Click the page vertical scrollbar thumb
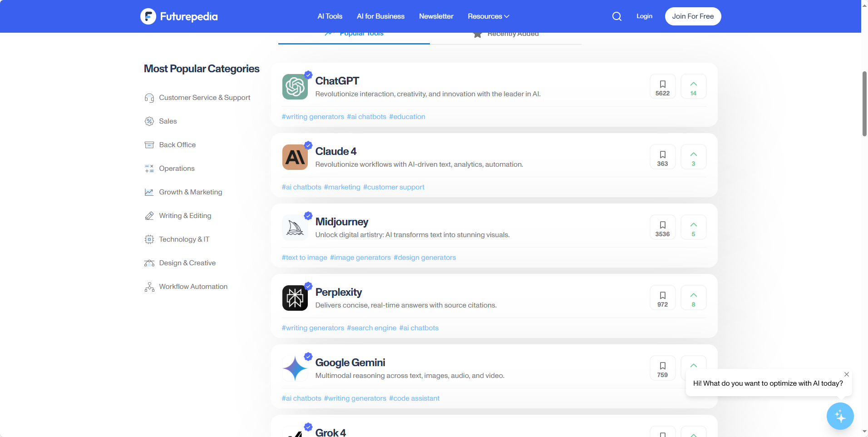 tap(864, 104)
